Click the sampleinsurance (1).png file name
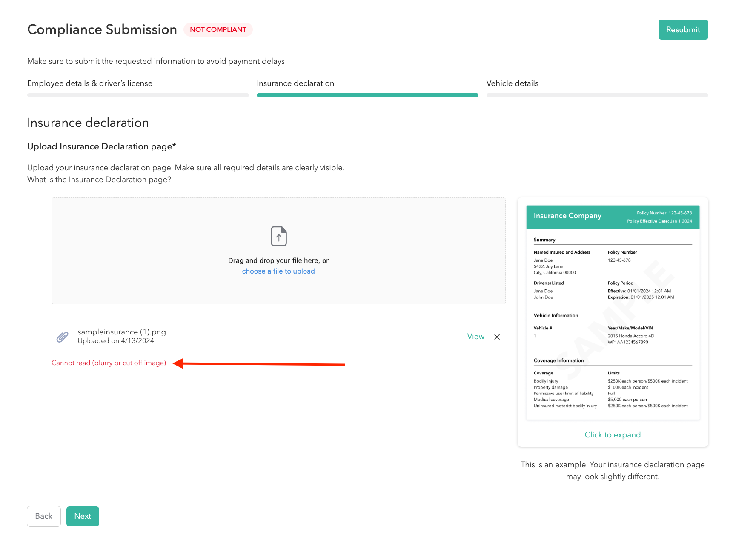The width and height of the screenshot is (756, 543). coord(122,332)
